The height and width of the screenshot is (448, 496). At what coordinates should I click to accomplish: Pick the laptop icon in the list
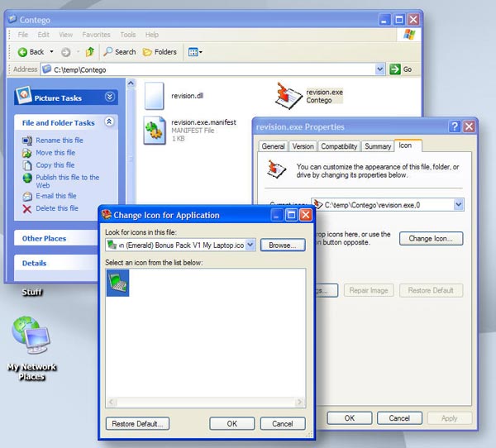tap(117, 283)
